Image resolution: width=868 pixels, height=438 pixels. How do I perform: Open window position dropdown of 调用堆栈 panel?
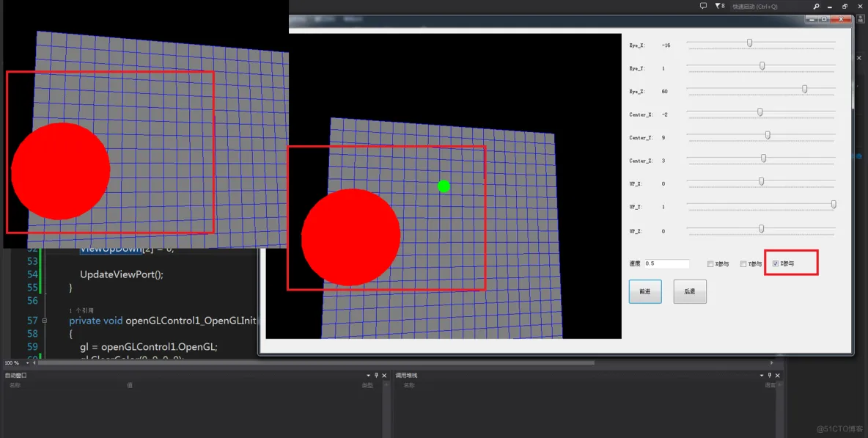762,376
